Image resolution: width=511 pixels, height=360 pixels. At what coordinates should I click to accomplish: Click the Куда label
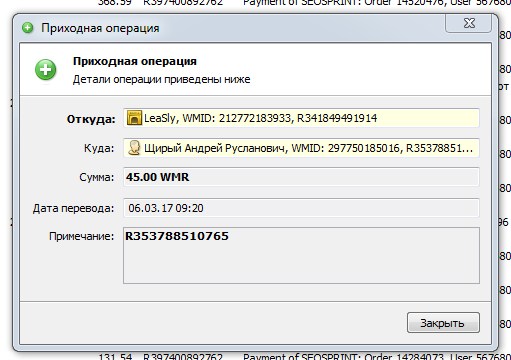[99, 148]
